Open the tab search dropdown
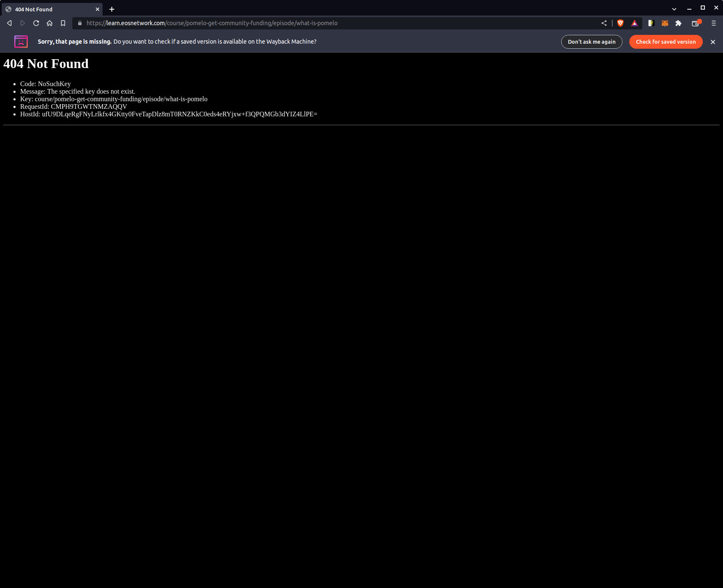 tap(674, 9)
